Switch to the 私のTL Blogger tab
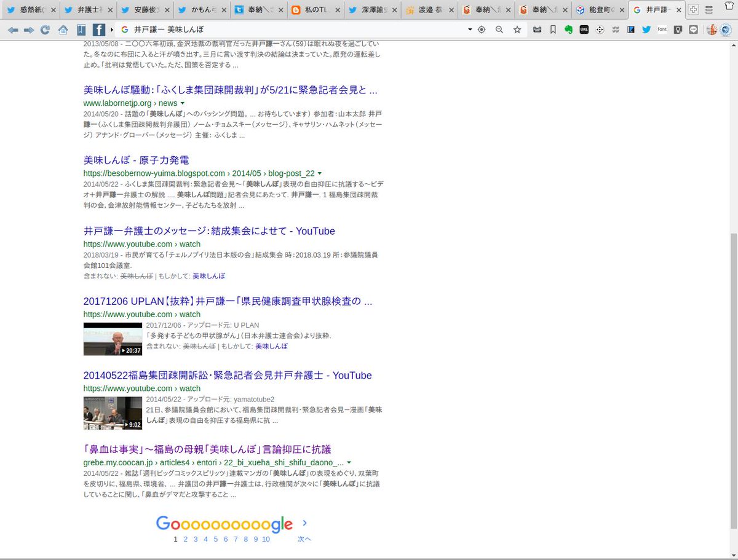This screenshot has width=738, height=560. [315, 10]
